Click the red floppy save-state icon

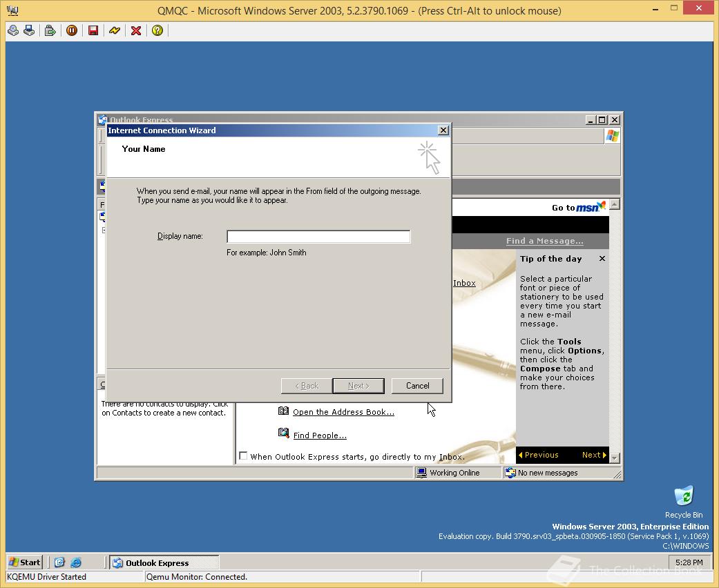[93, 30]
